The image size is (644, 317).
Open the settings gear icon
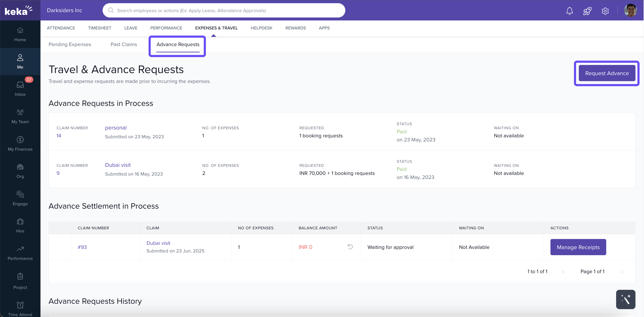(605, 11)
